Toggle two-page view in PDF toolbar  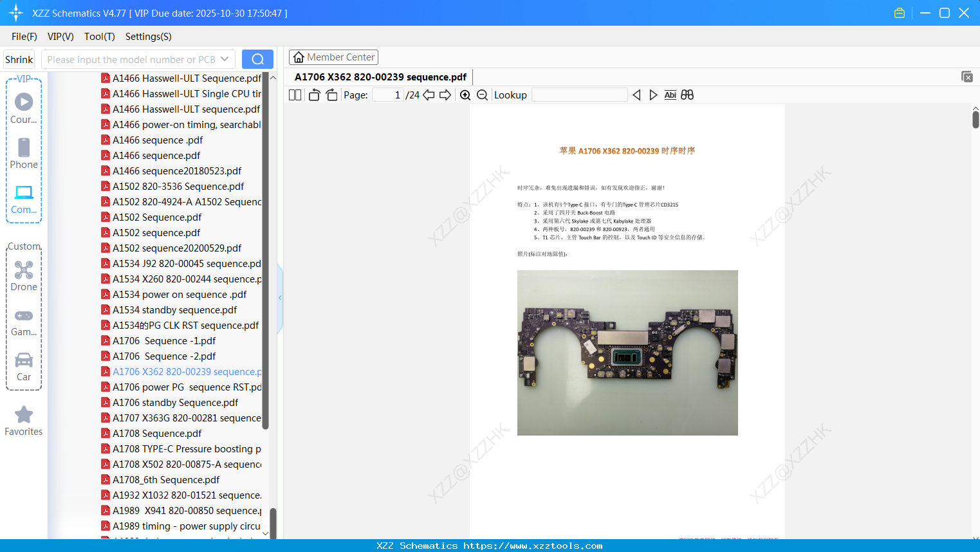295,95
